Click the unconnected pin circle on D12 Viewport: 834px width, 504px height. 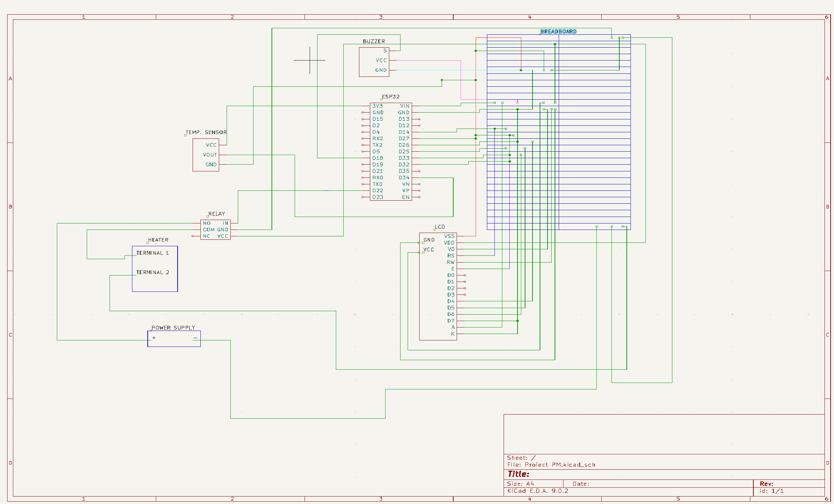[419, 125]
